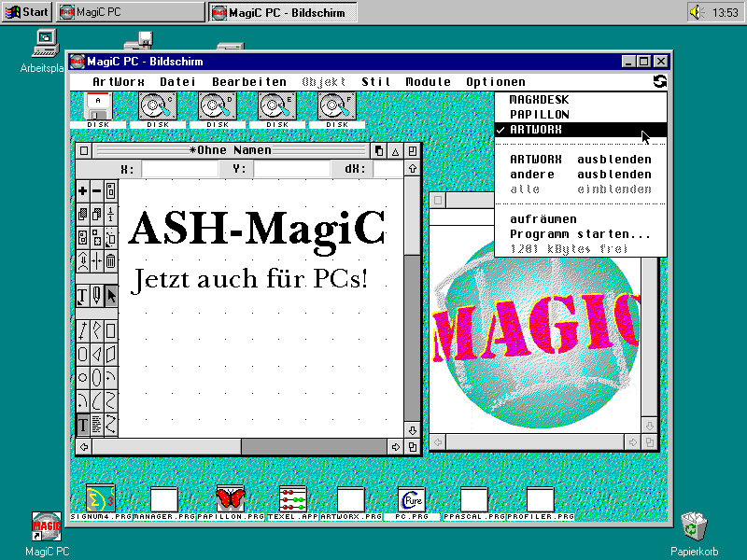The height and width of the screenshot is (560, 747).
Task: Switch to PAPILLON in application menu
Action: pyautogui.click(x=581, y=114)
